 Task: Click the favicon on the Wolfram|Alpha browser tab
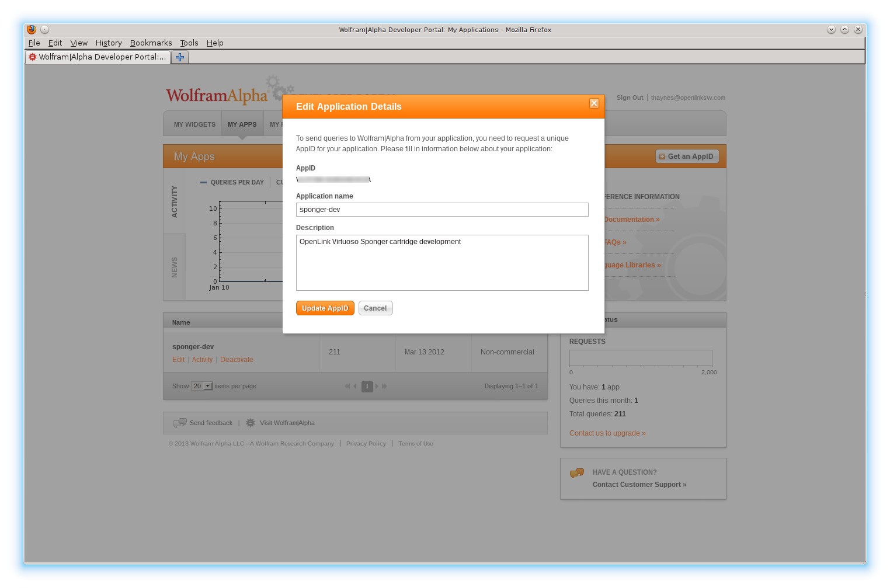[33, 57]
